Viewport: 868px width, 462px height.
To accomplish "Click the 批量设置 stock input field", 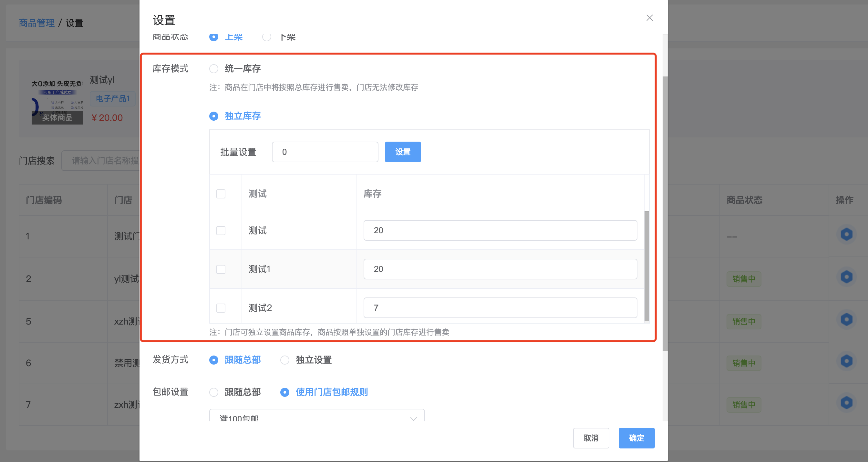I will [325, 152].
